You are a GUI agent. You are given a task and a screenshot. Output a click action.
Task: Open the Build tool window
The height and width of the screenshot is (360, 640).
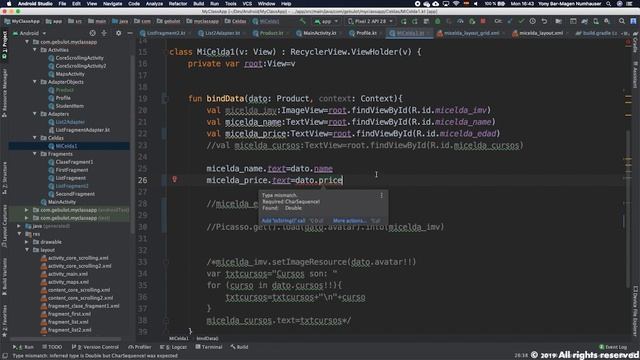[x=239, y=347]
